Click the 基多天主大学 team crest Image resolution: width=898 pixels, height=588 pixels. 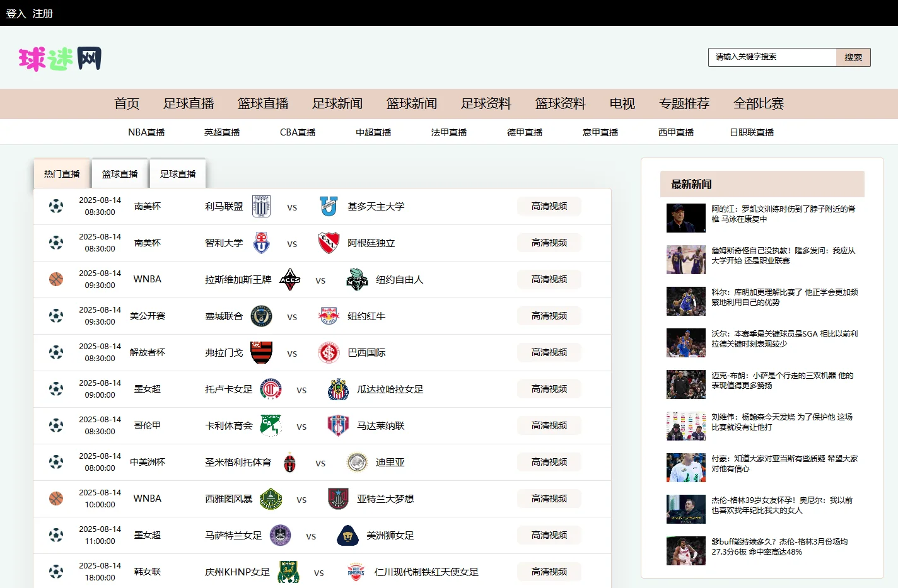tap(329, 206)
